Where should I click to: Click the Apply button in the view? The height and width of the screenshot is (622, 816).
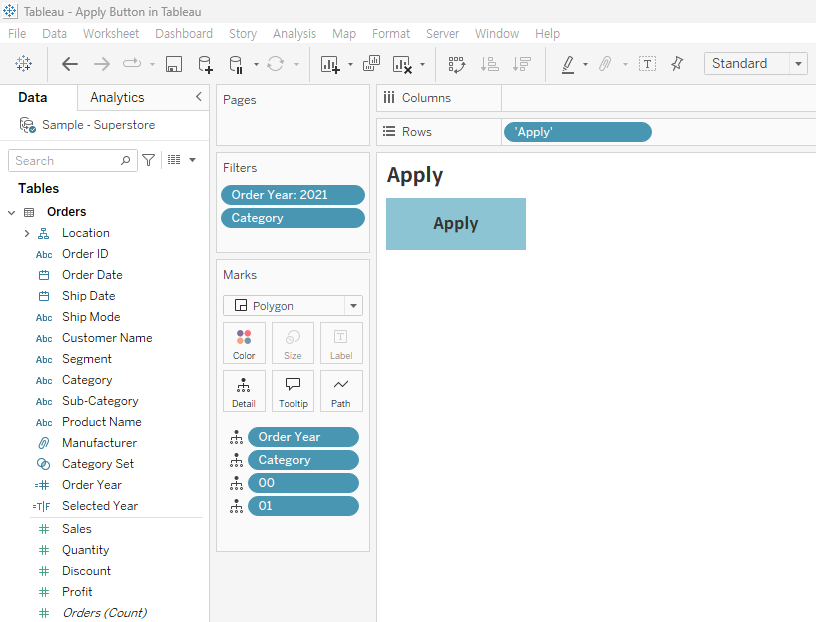tap(455, 223)
